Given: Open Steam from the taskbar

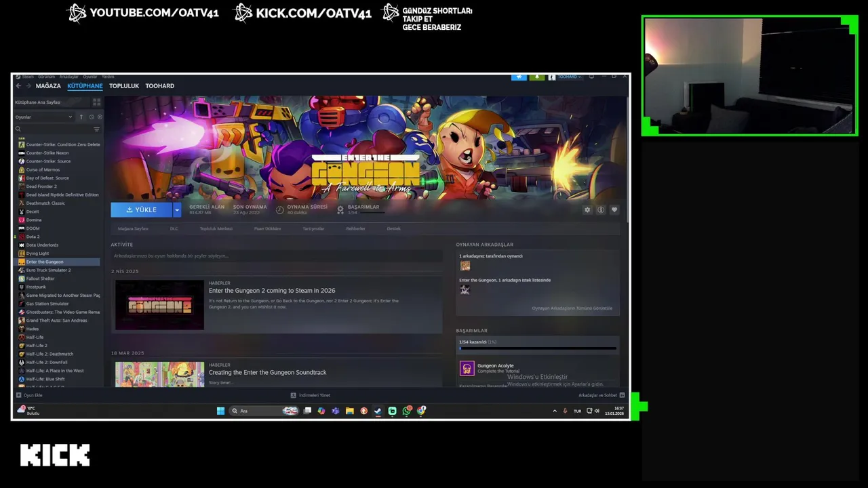Looking at the screenshot, I should 378,411.
